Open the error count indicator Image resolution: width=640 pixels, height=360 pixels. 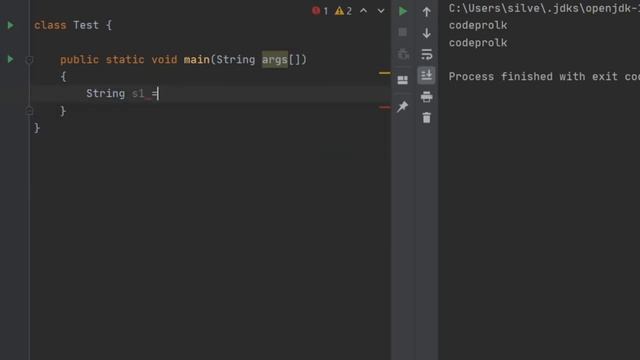[x=320, y=11]
